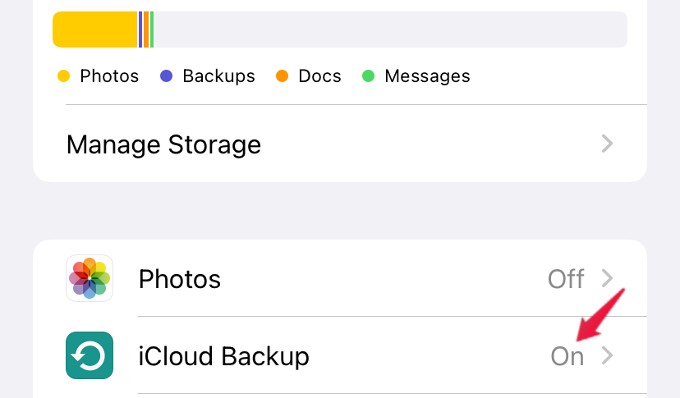Click the Docs legend label
Image resolution: width=680 pixels, height=398 pixels.
320,76
